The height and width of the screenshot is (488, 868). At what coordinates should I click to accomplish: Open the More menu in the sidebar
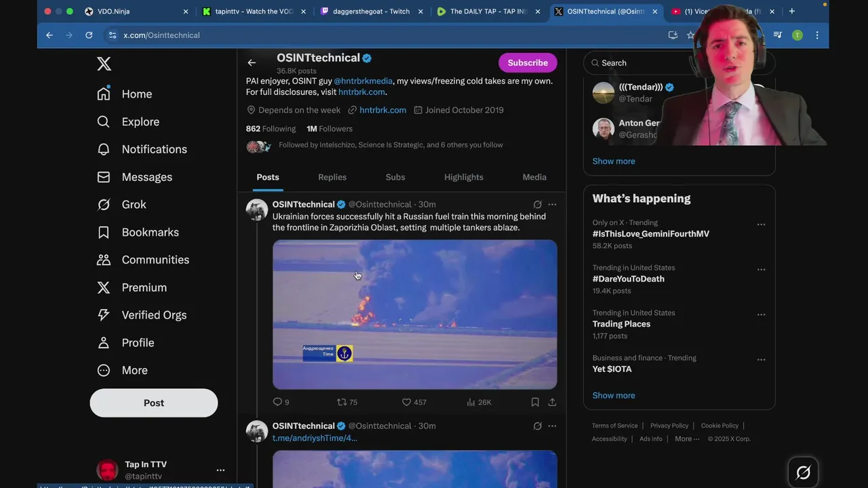[122, 370]
